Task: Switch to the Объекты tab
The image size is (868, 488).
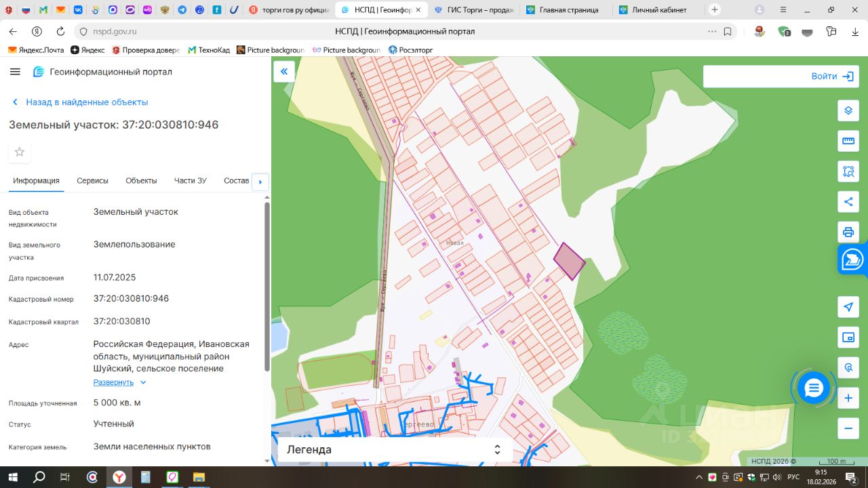Action: (141, 180)
